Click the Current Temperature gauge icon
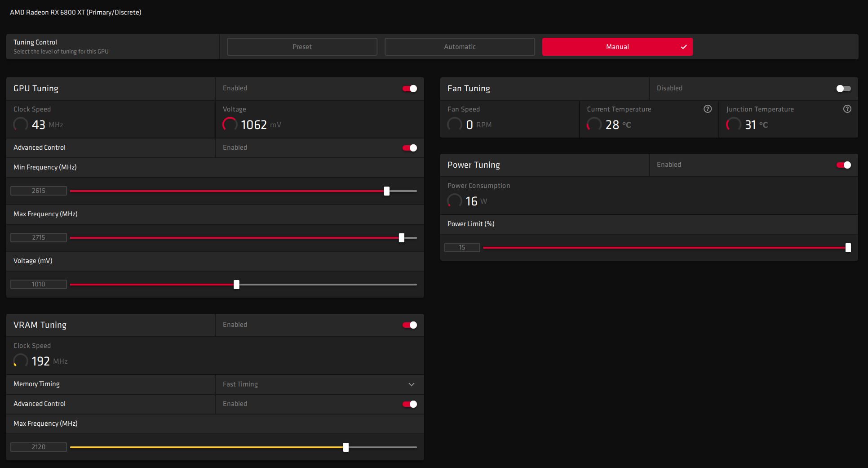This screenshot has width=868, height=468. pos(594,124)
